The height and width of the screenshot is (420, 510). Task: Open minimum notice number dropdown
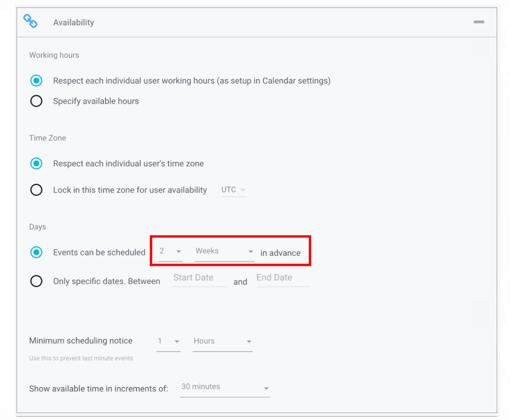pos(169,341)
